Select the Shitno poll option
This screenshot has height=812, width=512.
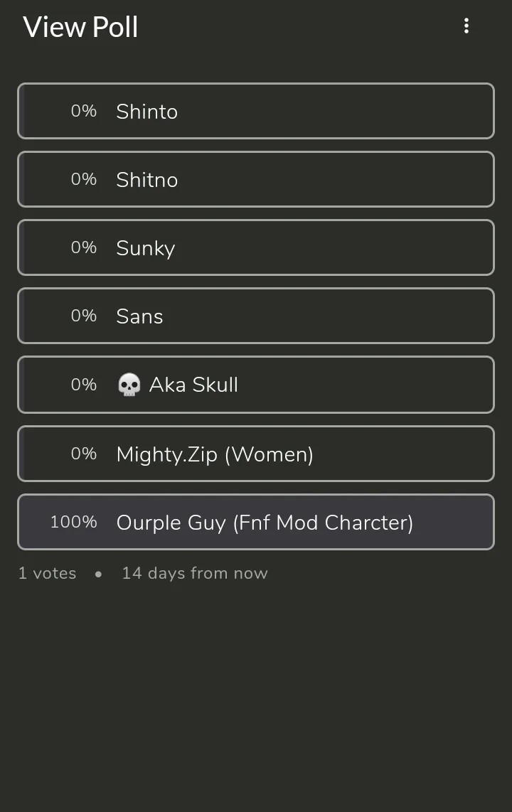coord(255,179)
